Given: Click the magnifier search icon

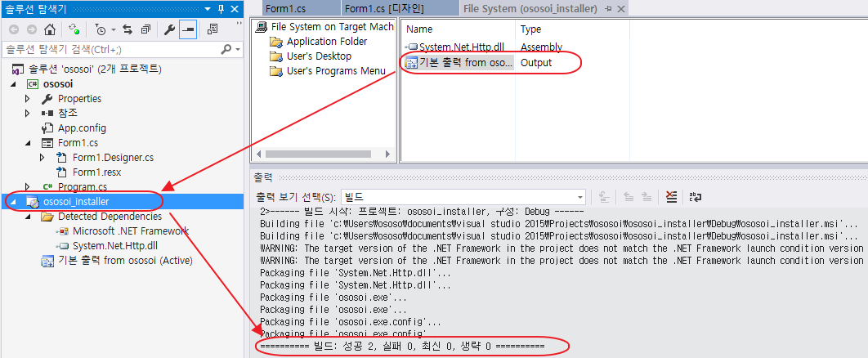Looking at the screenshot, I should pos(226,49).
